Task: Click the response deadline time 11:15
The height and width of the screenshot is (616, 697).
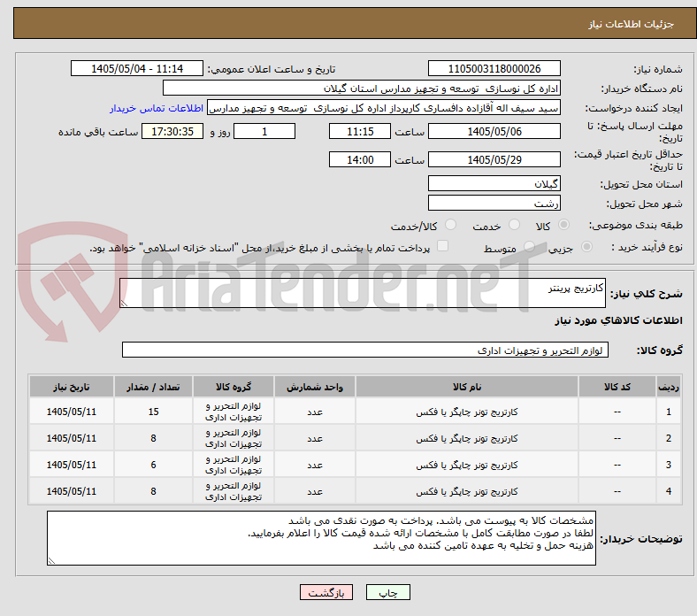Action: (360, 132)
